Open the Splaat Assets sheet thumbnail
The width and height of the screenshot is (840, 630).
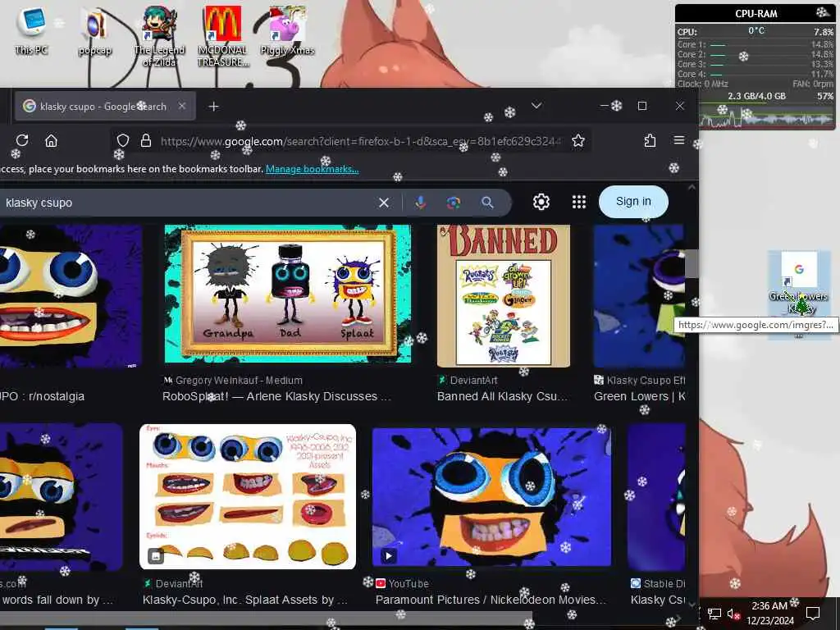tap(248, 496)
